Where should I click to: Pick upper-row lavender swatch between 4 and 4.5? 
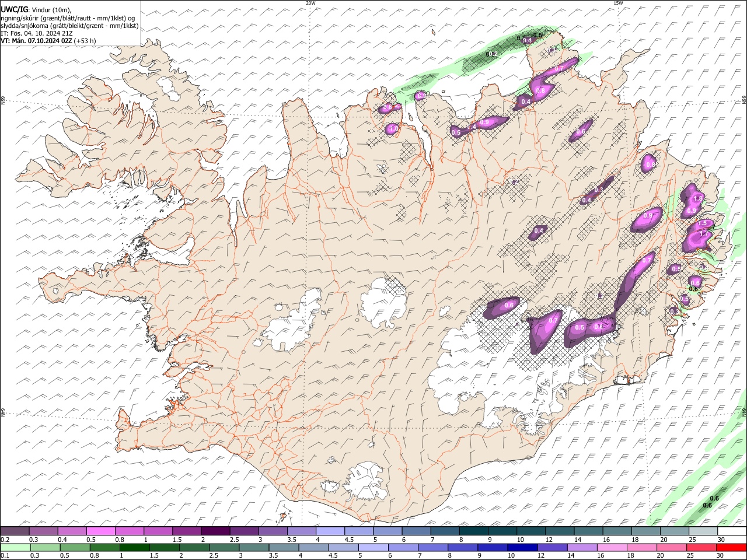click(x=330, y=531)
